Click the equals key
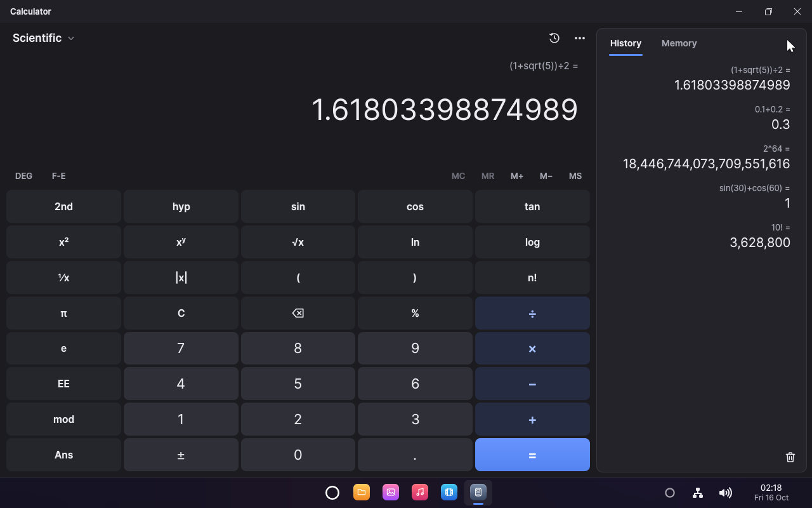Screen dimensions: 812x508 click(532, 455)
